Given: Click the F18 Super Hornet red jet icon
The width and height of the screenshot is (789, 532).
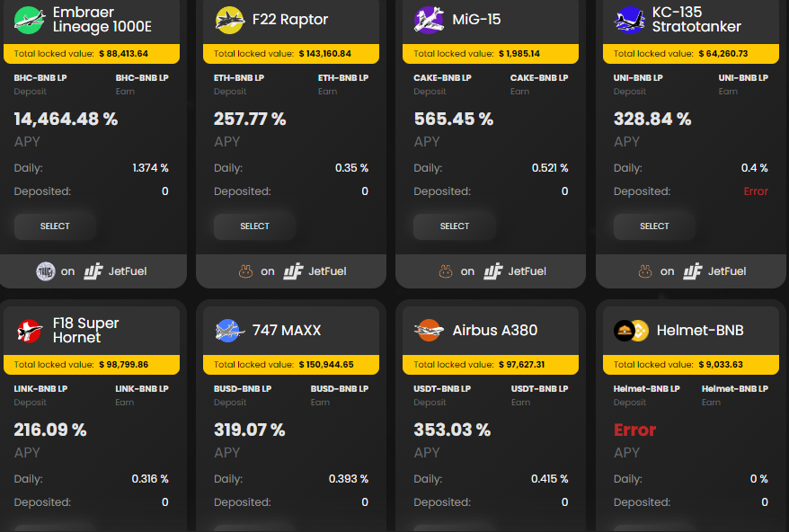Looking at the screenshot, I should 29,331.
